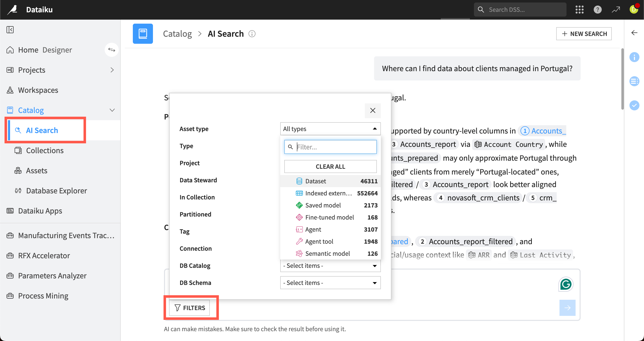Open citation 2 Accounts_report_filtered chip

coord(465,242)
